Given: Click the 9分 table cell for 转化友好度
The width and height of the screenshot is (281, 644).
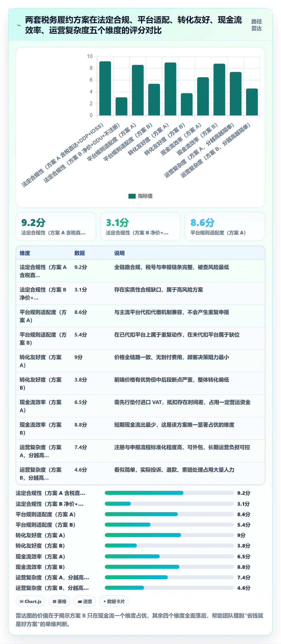Looking at the screenshot, I should [x=78, y=357].
